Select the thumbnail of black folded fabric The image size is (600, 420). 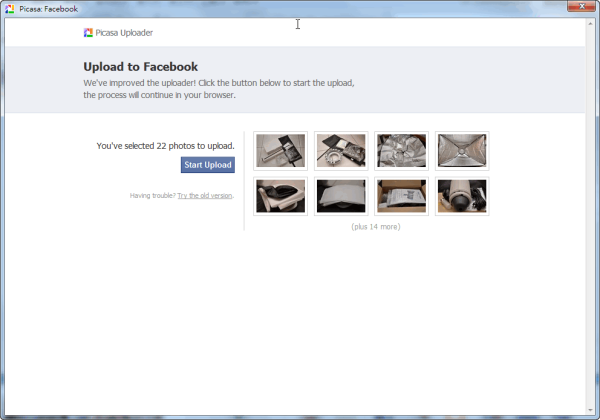tap(280, 196)
